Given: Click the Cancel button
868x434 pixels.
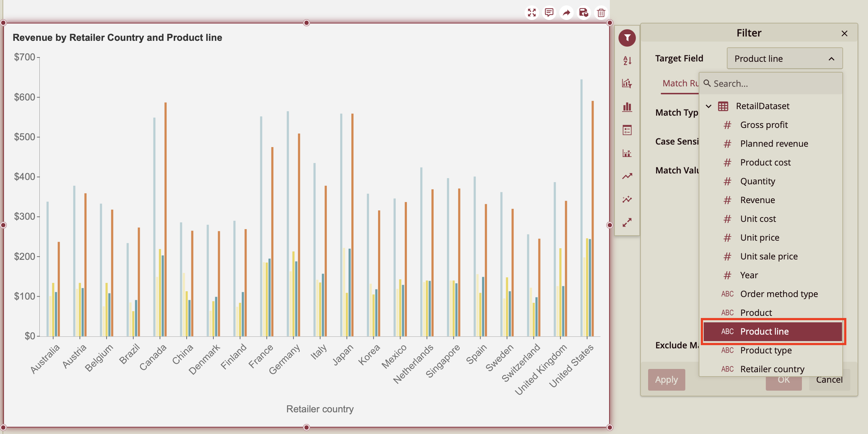Looking at the screenshot, I should coord(829,380).
